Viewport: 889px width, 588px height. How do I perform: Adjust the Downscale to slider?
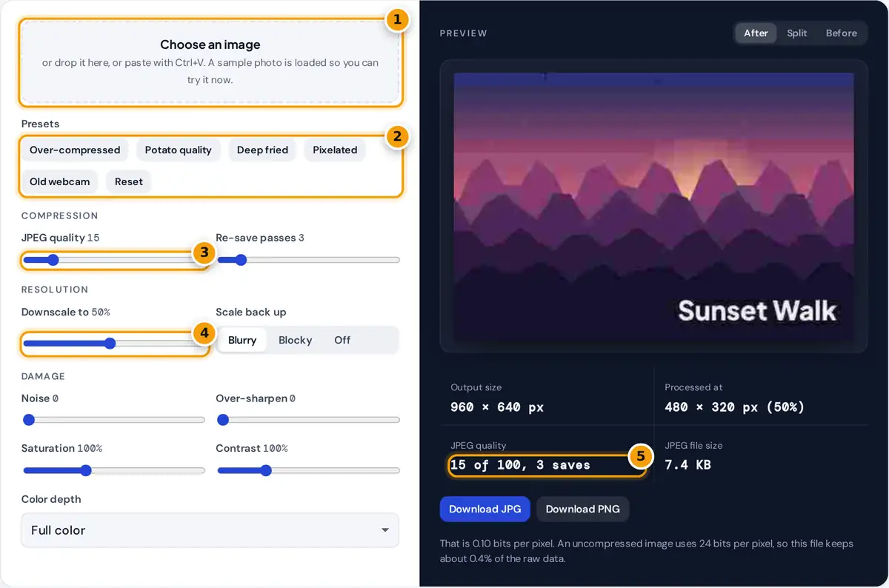pos(113,344)
